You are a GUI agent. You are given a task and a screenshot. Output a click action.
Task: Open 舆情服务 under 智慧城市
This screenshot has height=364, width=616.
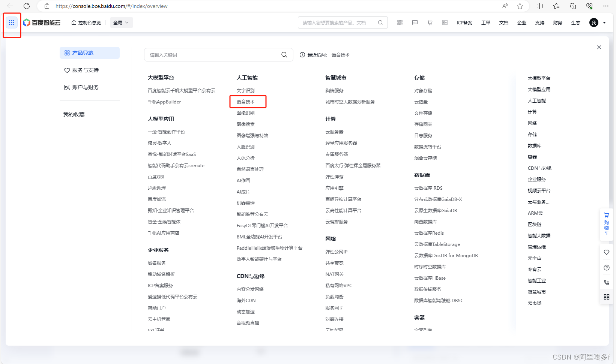335,90
